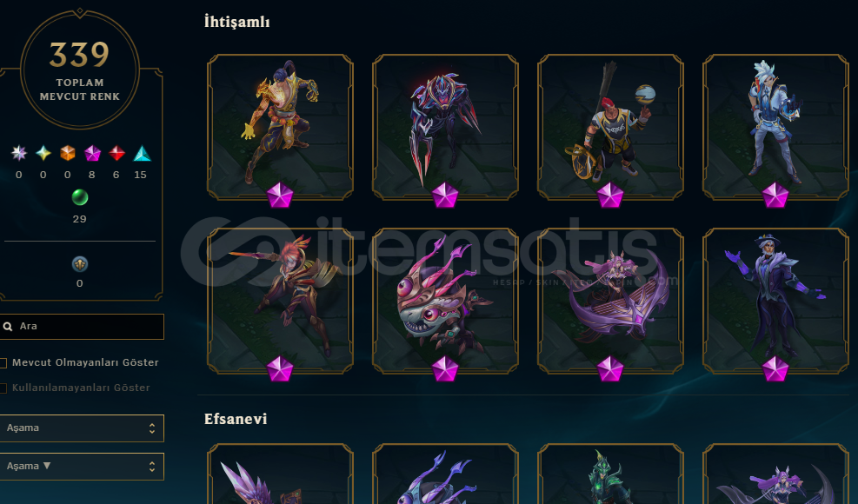Enable Mevcut Olmayanları Göster checkbox

point(3,363)
